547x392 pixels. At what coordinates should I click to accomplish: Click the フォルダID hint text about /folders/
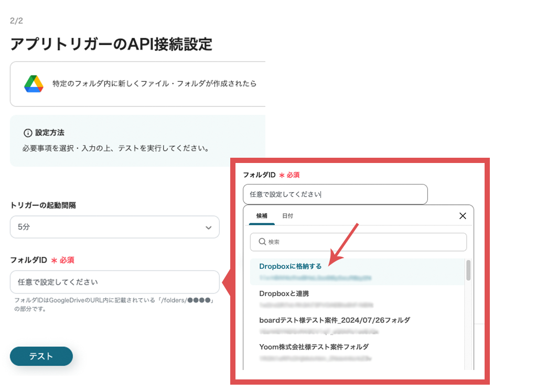click(x=114, y=304)
